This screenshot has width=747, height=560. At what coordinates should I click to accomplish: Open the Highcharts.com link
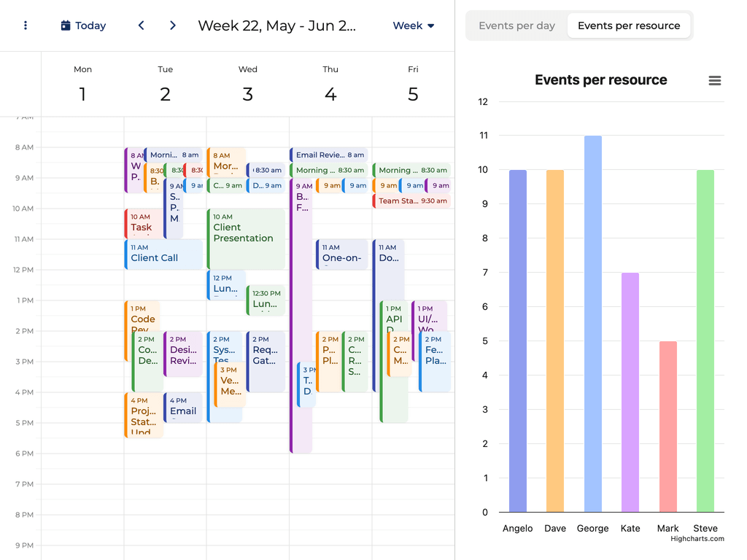point(697,537)
